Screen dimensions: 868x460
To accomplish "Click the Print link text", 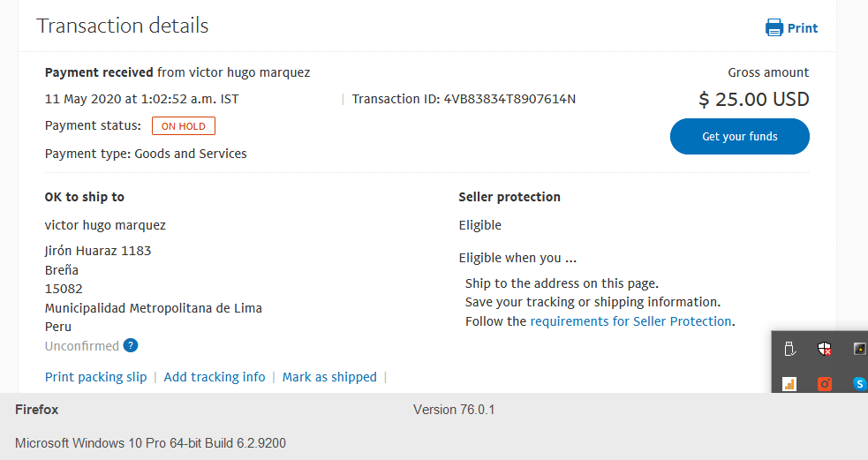I will (x=803, y=28).
